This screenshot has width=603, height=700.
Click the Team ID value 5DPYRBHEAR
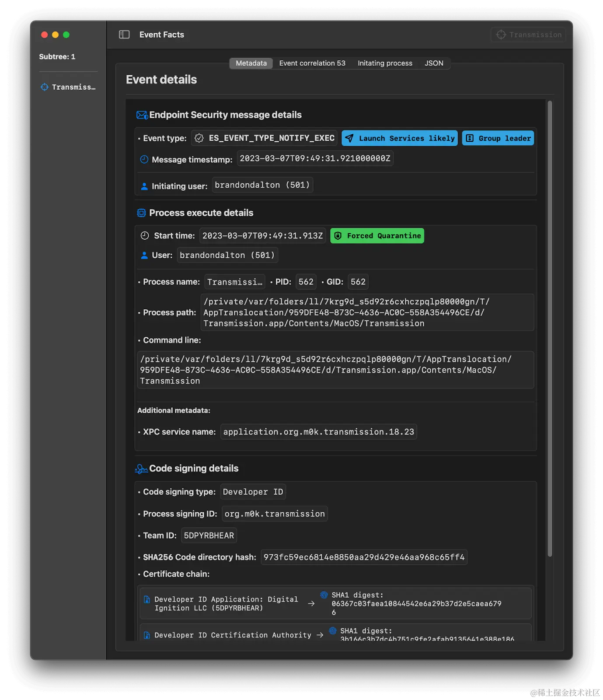click(x=209, y=535)
